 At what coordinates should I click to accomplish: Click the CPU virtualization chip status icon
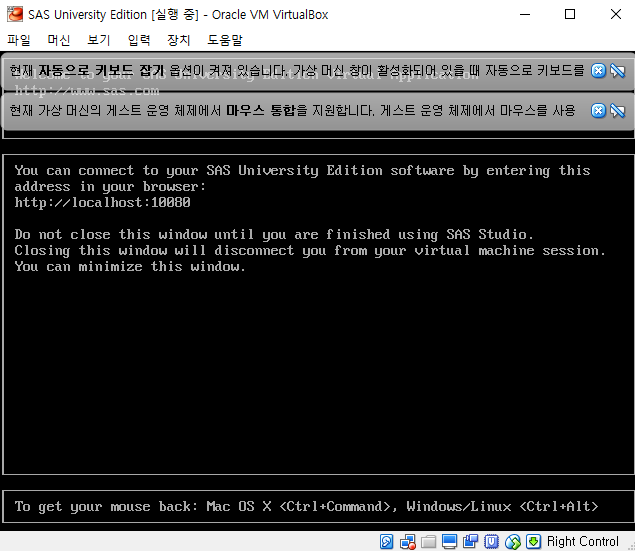pos(491,541)
